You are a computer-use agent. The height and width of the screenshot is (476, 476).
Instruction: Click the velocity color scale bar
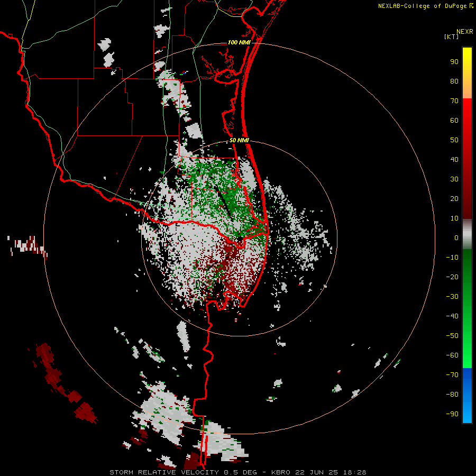467,235
